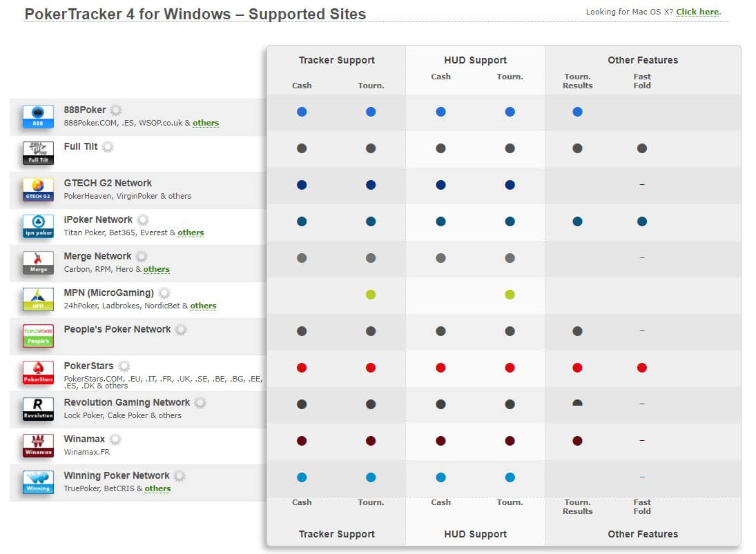Click 'PokerHeaven, VirginPoker & others' text
This screenshot has width=756, height=554.
click(x=128, y=196)
